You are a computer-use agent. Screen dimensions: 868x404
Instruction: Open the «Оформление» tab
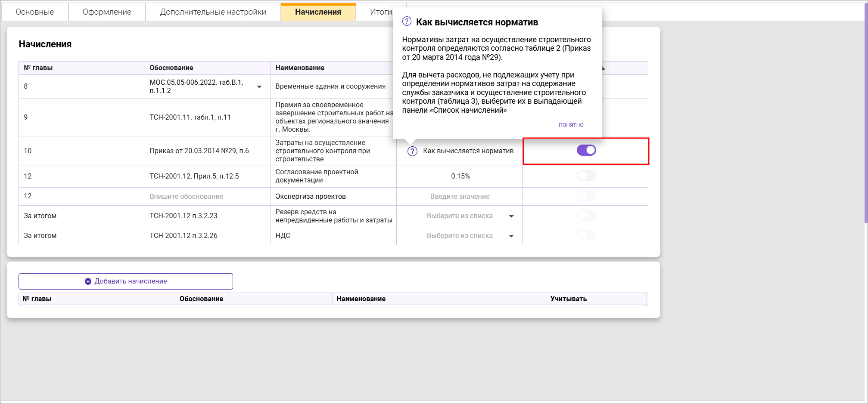tap(106, 12)
